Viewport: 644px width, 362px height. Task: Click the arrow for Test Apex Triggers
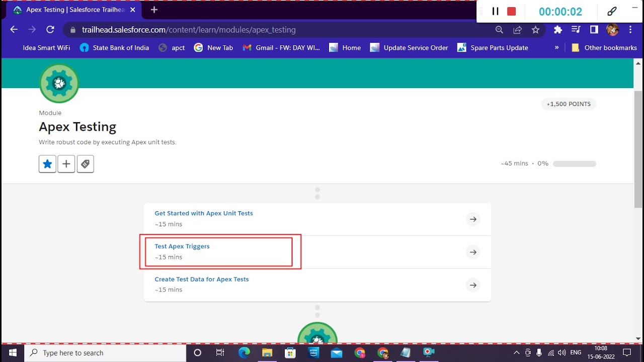(x=473, y=252)
